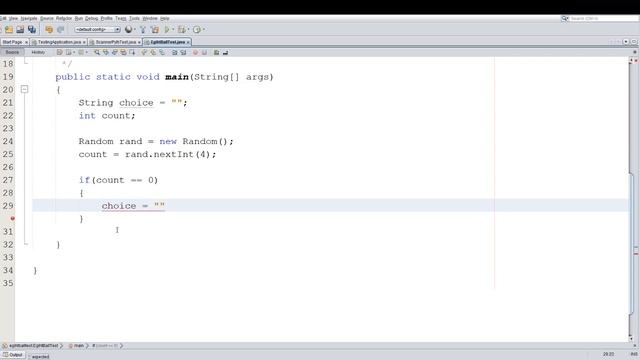Open the Profile Project dropdown arrow
Viewport: 640px width, 360px height.
(x=203, y=29)
